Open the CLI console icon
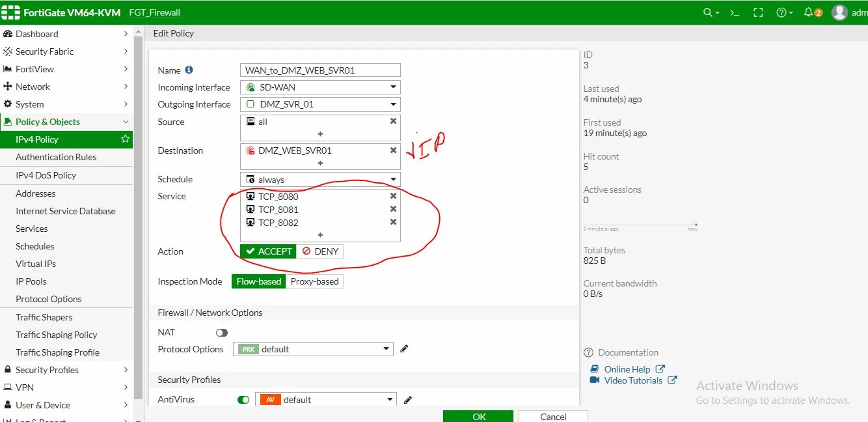This screenshot has width=868, height=422. (735, 12)
